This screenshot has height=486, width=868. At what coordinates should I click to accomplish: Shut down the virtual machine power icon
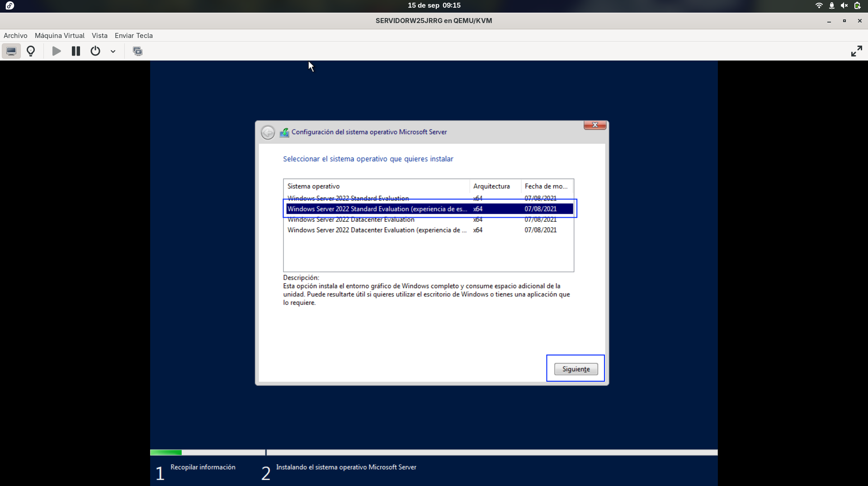[95, 51]
